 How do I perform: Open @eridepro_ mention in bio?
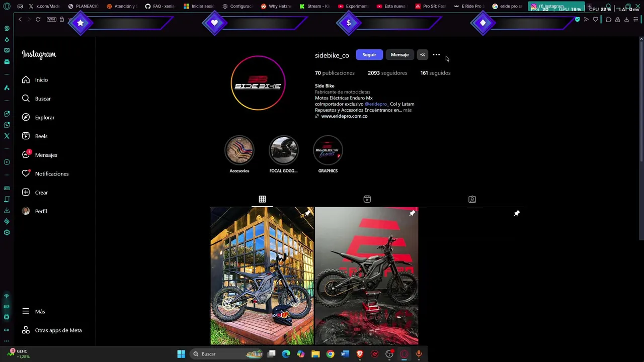[x=376, y=104]
